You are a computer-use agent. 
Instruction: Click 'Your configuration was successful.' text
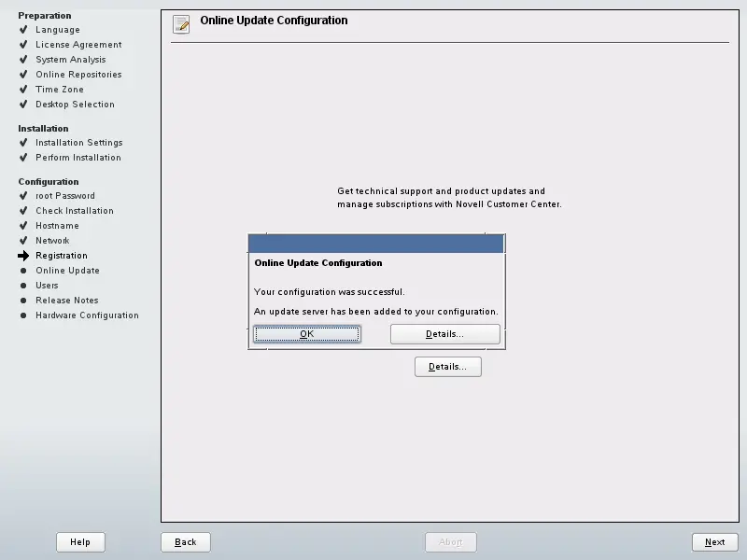tap(330, 292)
